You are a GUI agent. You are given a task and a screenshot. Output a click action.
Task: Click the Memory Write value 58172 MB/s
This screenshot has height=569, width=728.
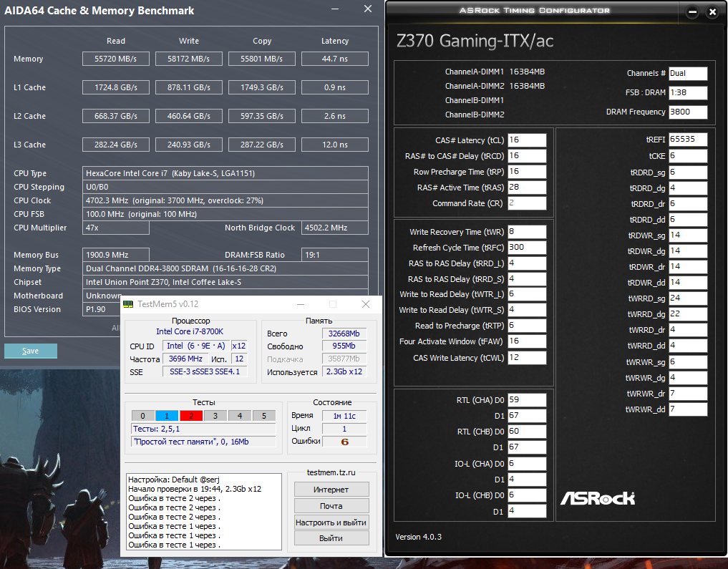pos(189,59)
